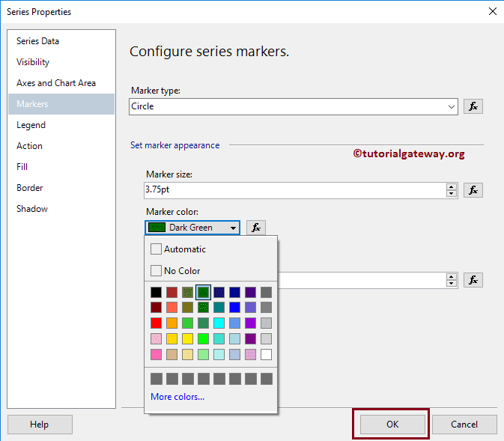
Task: Choose the orange color swatch
Action: pos(171,323)
